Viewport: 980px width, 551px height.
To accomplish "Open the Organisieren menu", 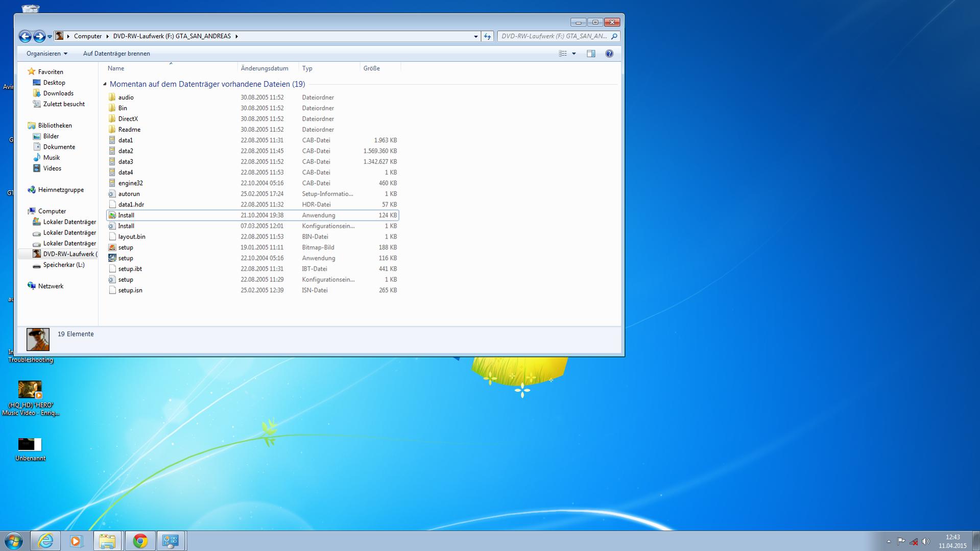I will tap(47, 54).
